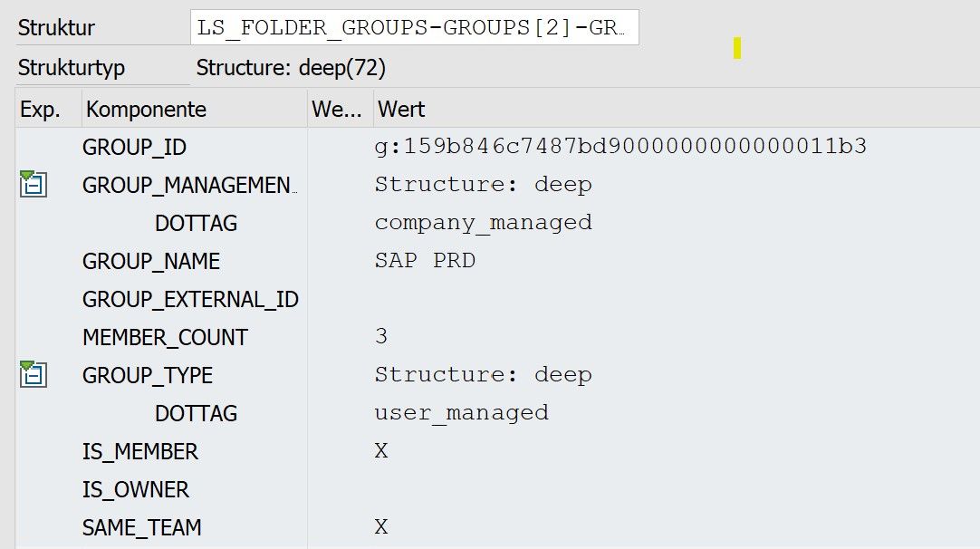Select the g:159b846c GROUP_ID value
The image size is (980, 549).
click(x=520, y=146)
